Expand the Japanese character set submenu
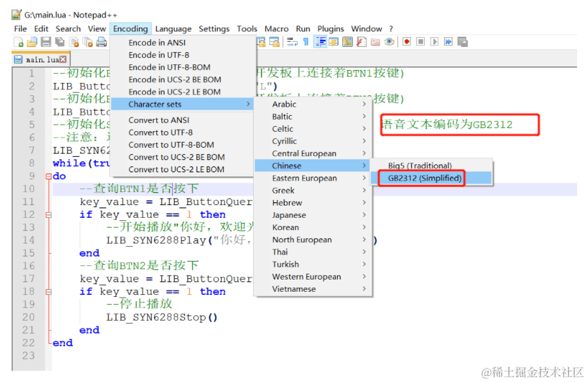Screen dimensions: 588x383 (313, 215)
